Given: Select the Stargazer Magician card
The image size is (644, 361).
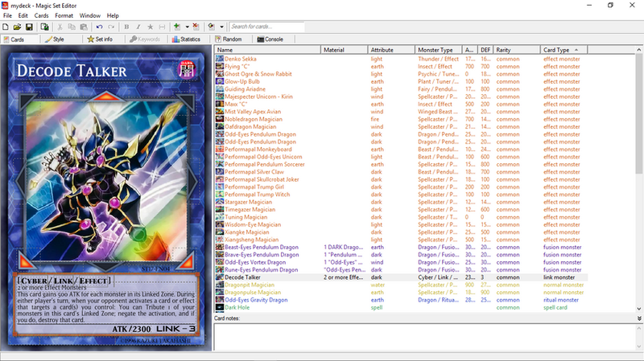Looking at the screenshot, I should click(x=401, y=203).
